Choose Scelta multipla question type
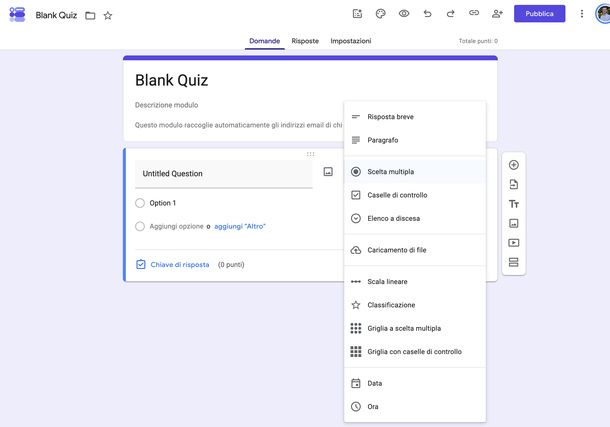 pos(415,172)
